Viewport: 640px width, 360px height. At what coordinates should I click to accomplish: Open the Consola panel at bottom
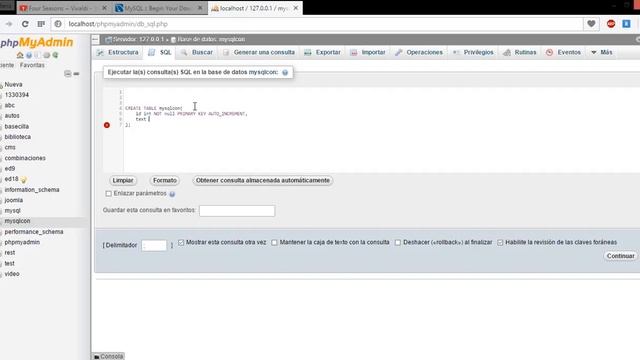click(x=108, y=356)
